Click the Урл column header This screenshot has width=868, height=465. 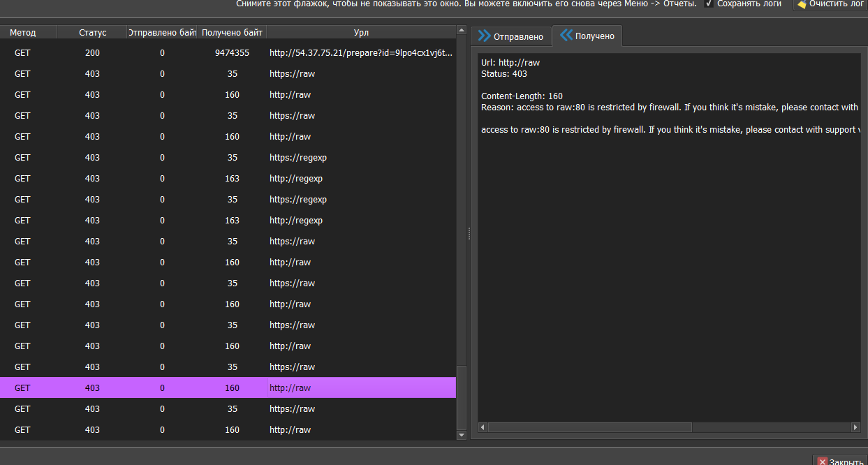pyautogui.click(x=361, y=31)
